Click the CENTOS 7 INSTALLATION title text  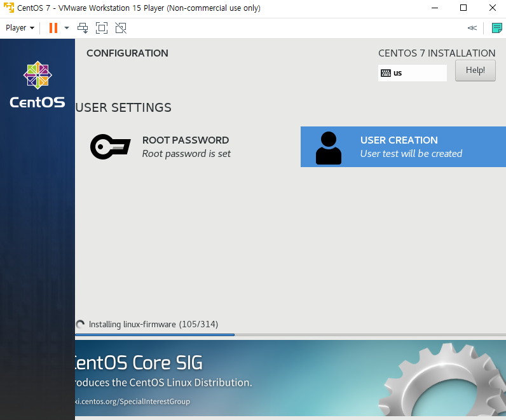point(437,53)
